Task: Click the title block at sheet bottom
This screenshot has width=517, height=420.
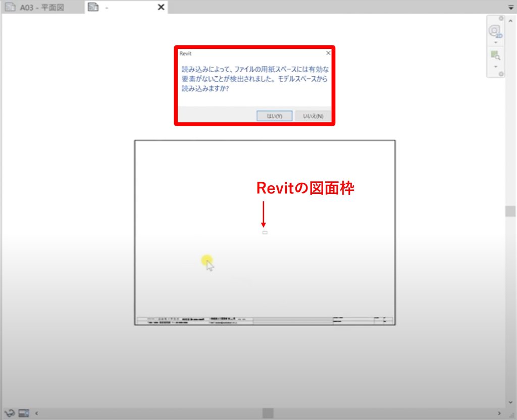Action: click(265, 321)
